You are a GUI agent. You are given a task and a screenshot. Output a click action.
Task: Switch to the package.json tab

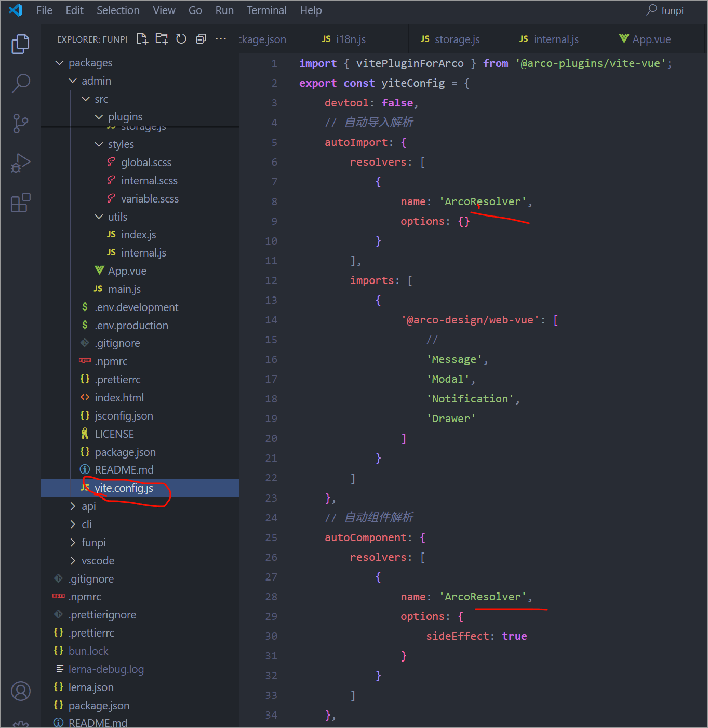274,39
